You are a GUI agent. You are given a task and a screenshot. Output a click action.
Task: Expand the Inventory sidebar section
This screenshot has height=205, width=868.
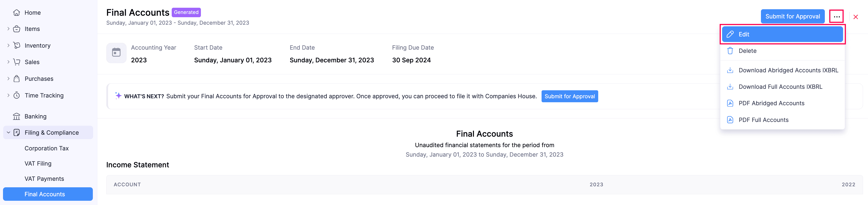[8, 45]
